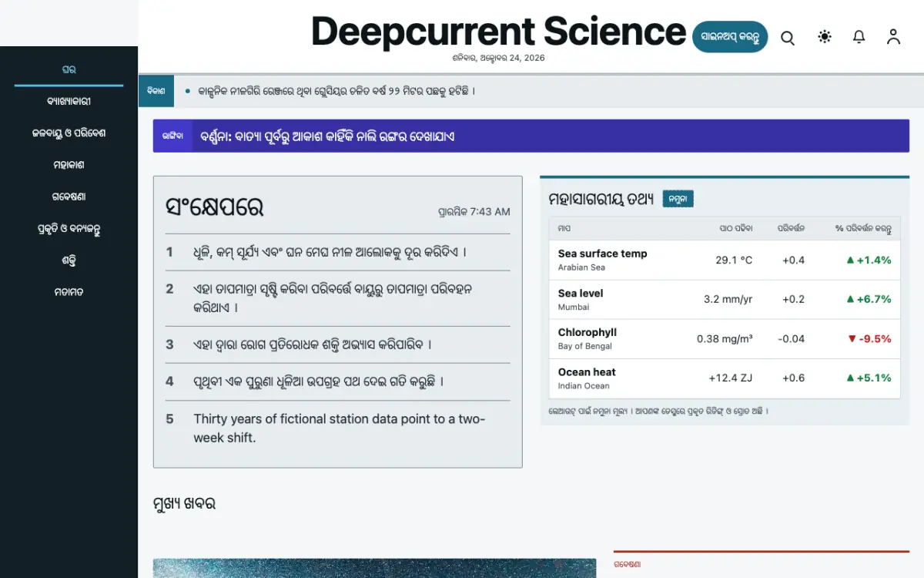Click the -0.04 change value
The width and height of the screenshot is (924, 578).
click(791, 338)
